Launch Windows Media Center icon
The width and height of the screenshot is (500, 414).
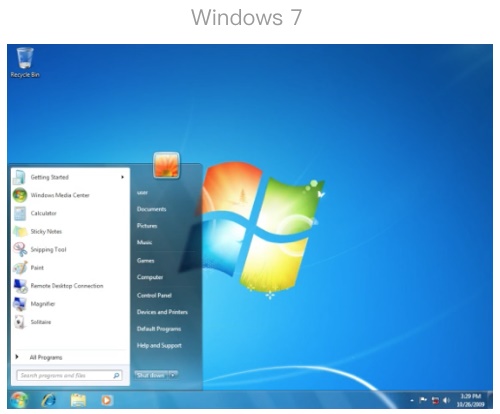point(20,195)
